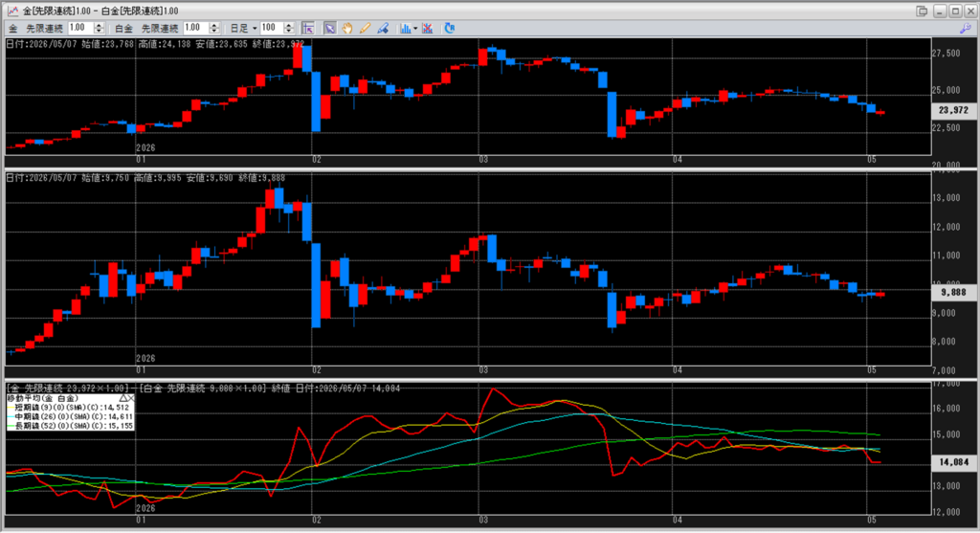The height and width of the screenshot is (533, 980).
Task: Click the 金 symbol button
Action: (x=12, y=29)
